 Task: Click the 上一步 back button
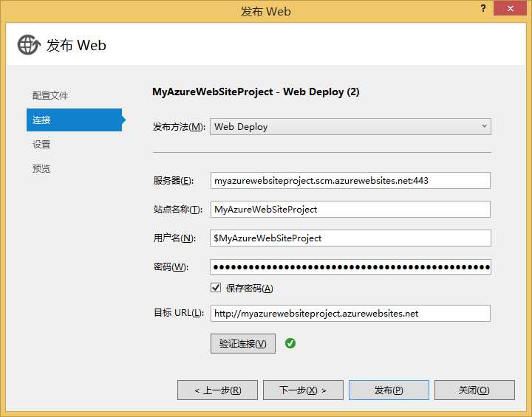tap(217, 390)
